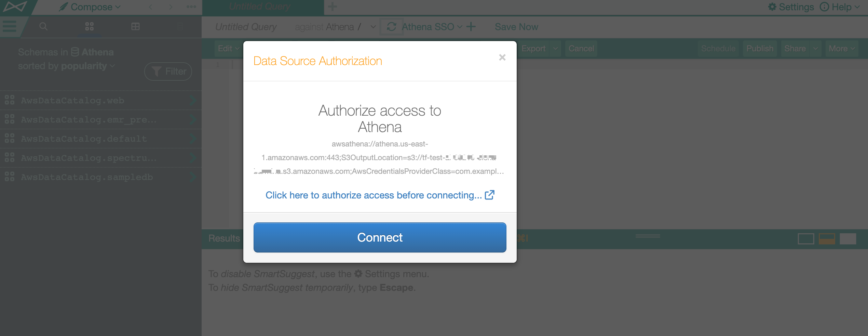Select the split layout icon
This screenshot has width=868, height=336.
click(827, 238)
